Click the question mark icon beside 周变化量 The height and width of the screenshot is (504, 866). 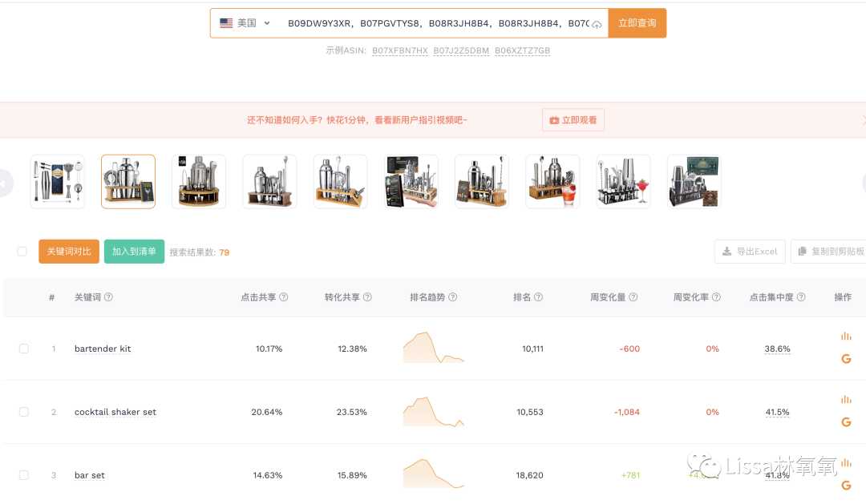coord(633,297)
